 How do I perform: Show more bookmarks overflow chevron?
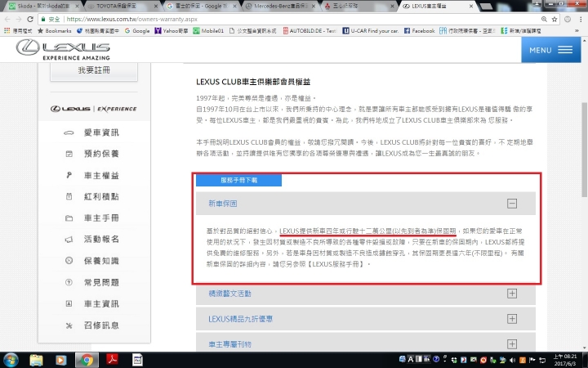[x=577, y=31]
